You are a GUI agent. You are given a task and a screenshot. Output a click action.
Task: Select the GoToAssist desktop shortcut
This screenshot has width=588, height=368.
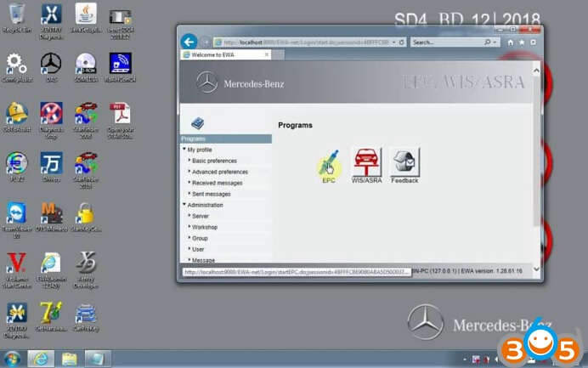pos(17,117)
